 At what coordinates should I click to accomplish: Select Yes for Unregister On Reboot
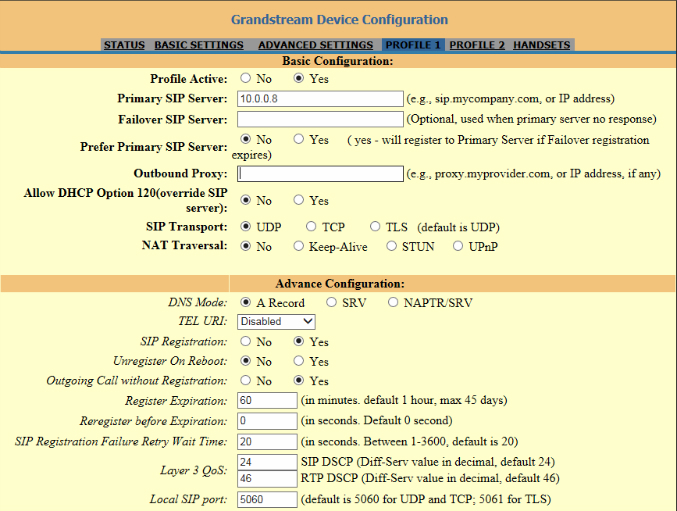(298, 360)
